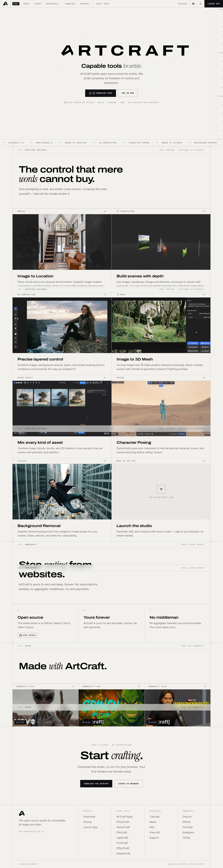Click the Image to Location screenshot thumbnail

62,242
